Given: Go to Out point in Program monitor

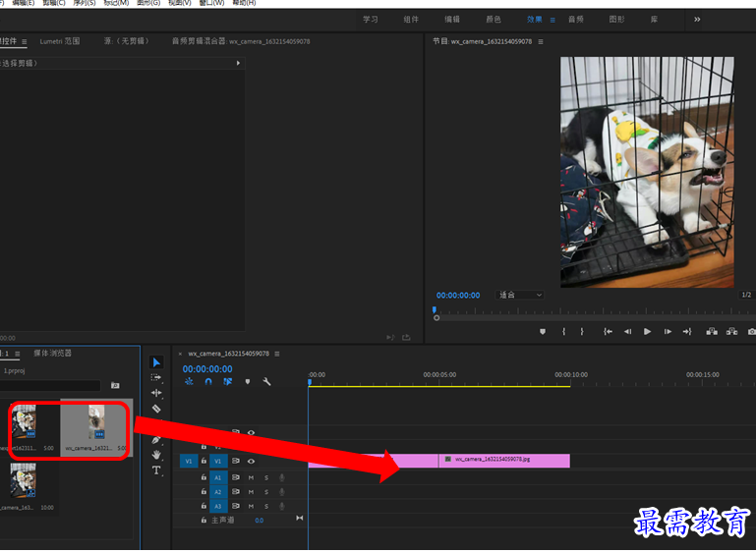Looking at the screenshot, I should [687, 331].
